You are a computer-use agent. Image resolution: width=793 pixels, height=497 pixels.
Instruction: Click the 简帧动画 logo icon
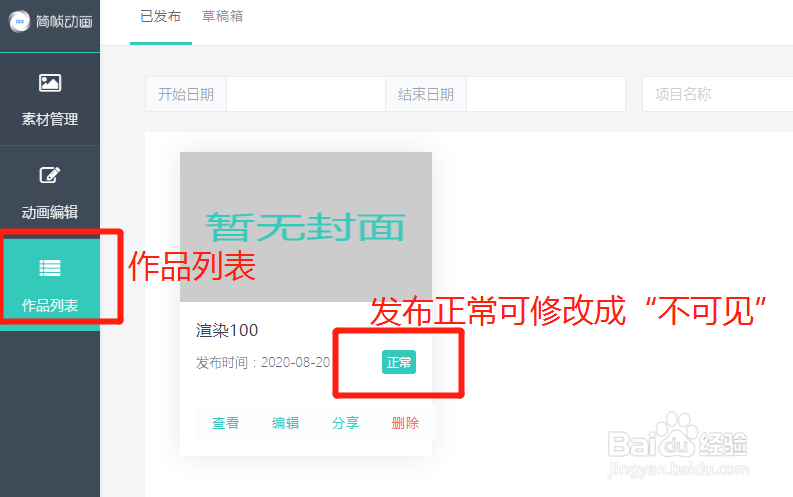20,21
